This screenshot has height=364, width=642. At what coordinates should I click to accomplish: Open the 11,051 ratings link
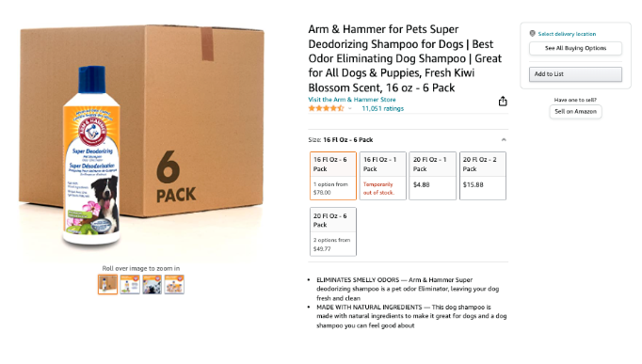click(x=382, y=108)
